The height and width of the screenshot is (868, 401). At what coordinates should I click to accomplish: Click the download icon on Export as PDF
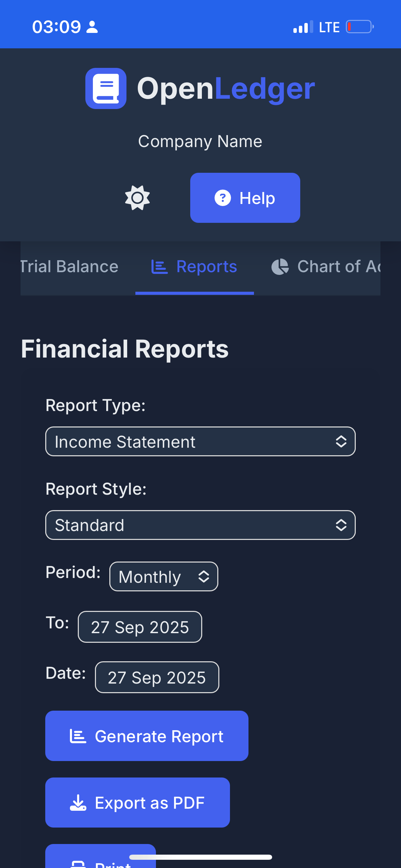click(x=78, y=803)
